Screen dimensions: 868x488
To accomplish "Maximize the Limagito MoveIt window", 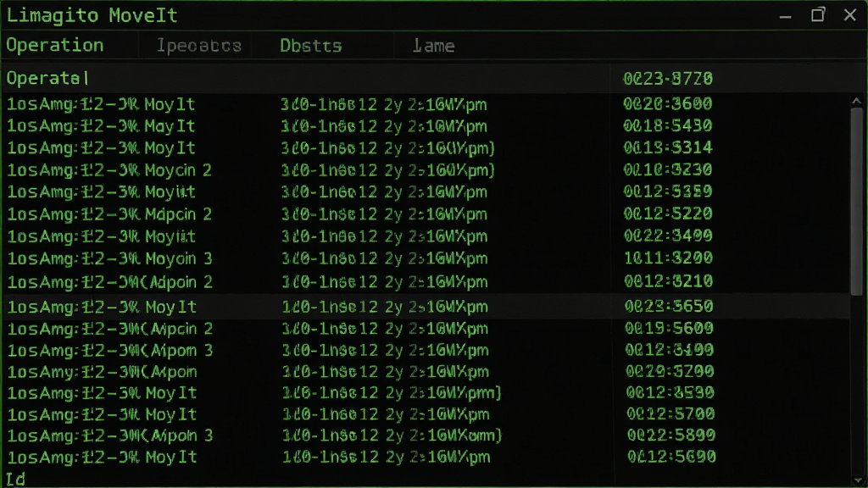I will [818, 15].
